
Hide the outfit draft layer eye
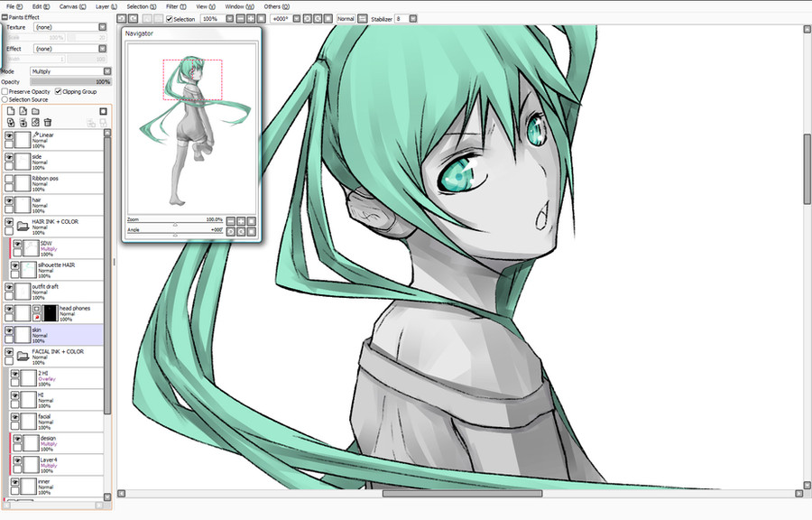(9, 287)
